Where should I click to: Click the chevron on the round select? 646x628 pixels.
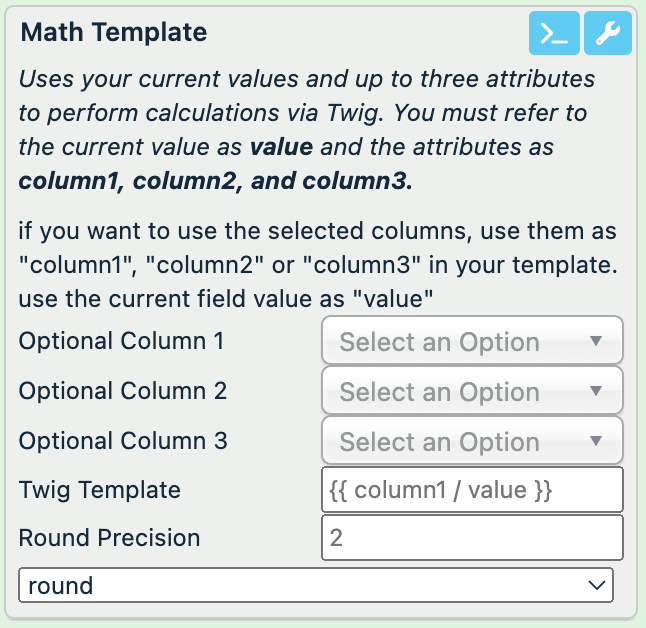click(x=597, y=585)
